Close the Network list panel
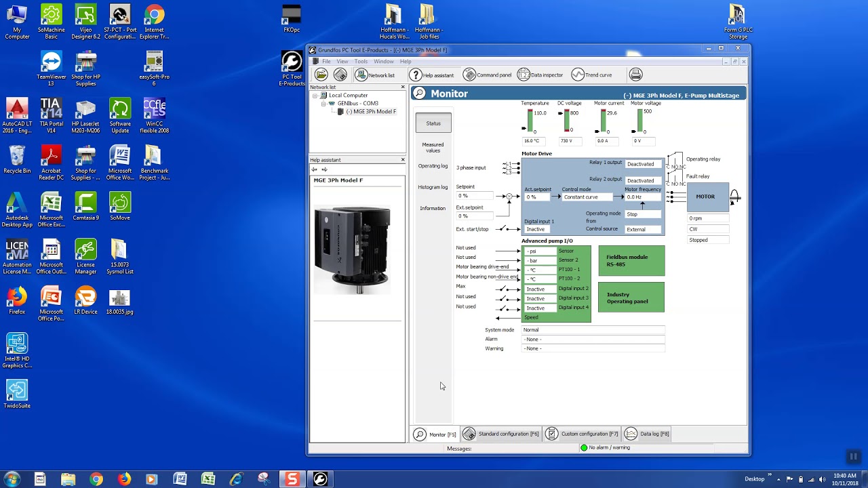Viewport: 868px width, 488px height. coord(403,87)
